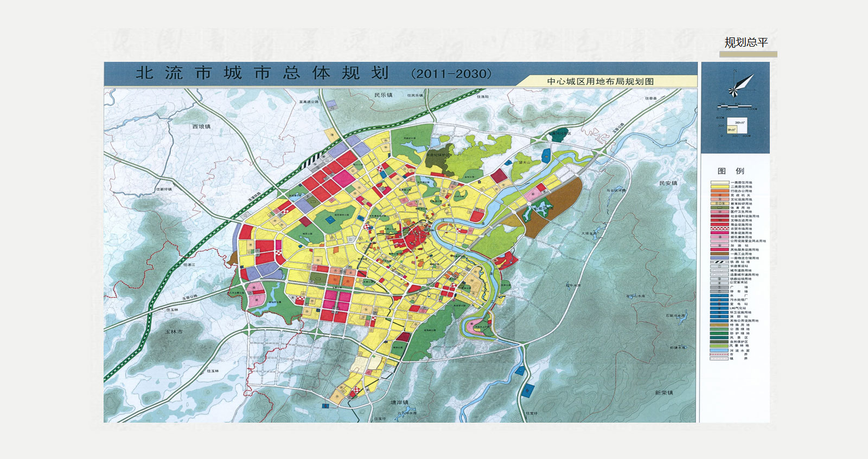Click the 民乐镇 town label
This screenshot has height=459, width=868.
[383, 95]
